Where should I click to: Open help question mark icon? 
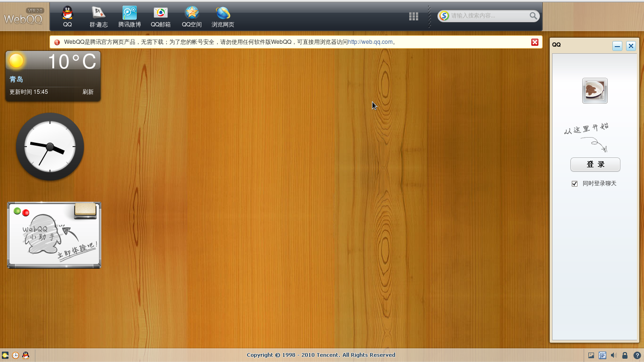pos(636,355)
